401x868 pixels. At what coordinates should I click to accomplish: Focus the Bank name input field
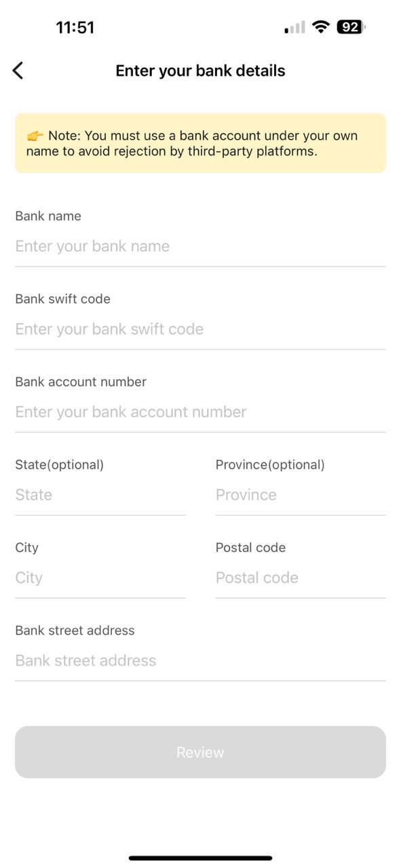tap(200, 246)
